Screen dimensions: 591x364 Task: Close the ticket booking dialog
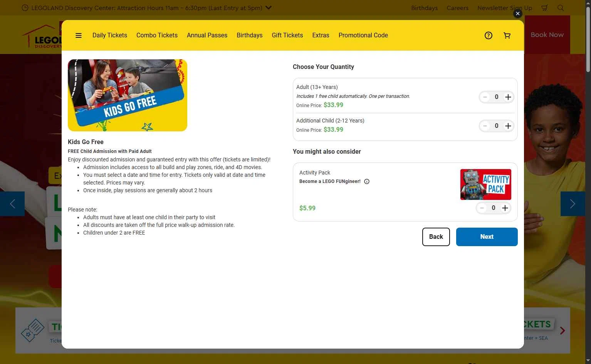pos(518,13)
